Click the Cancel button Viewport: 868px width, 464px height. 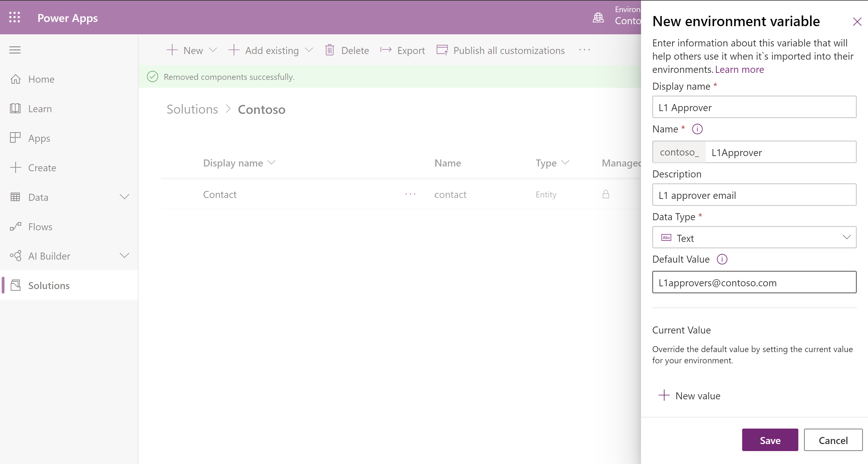[x=833, y=440]
